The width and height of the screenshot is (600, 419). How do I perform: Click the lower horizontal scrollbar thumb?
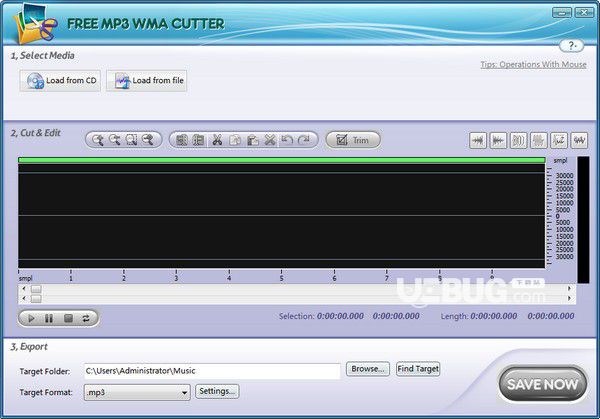[36, 298]
